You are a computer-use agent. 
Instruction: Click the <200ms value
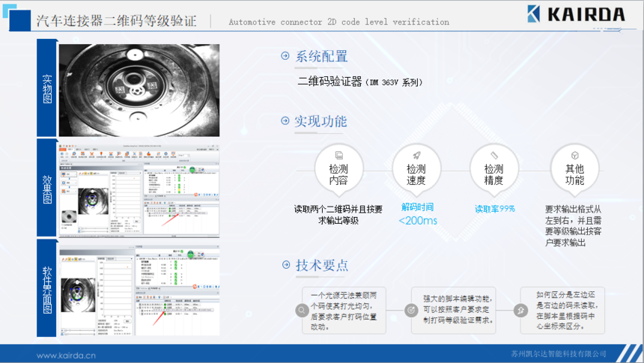coord(418,221)
